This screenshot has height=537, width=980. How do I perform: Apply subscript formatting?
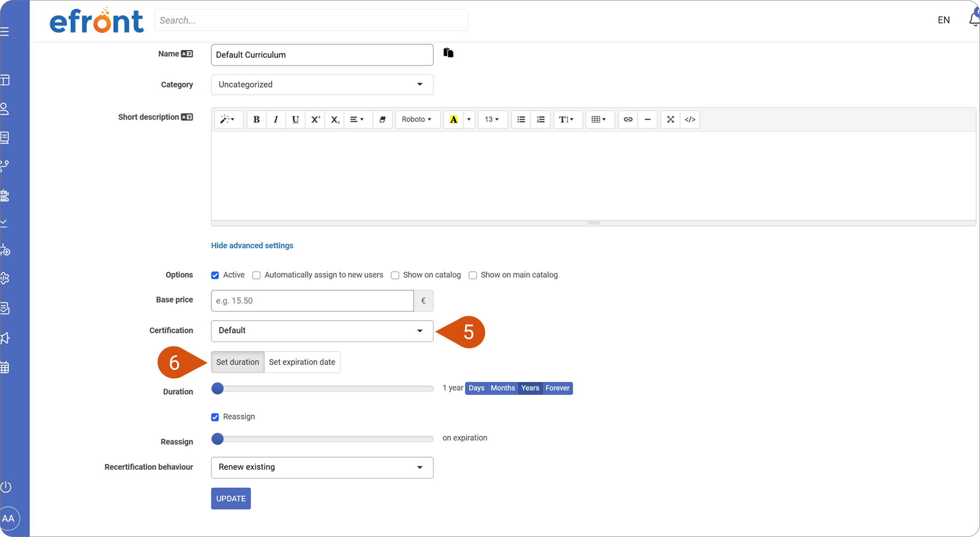point(335,120)
